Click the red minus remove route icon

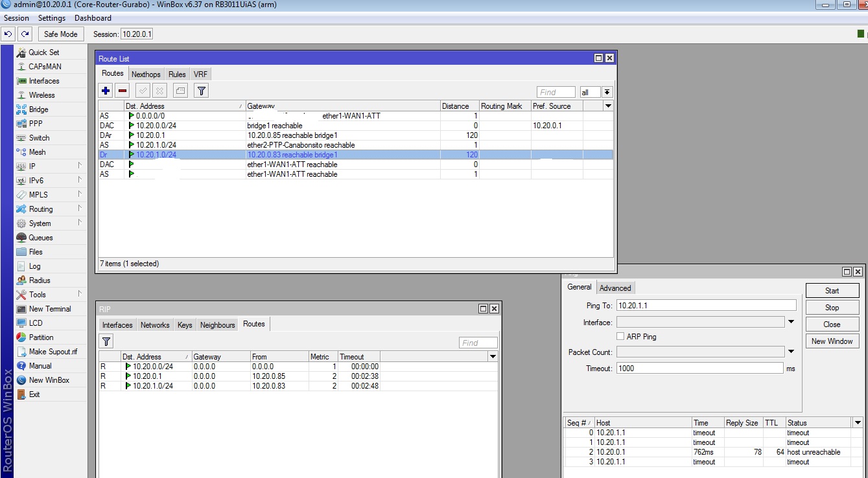123,91
